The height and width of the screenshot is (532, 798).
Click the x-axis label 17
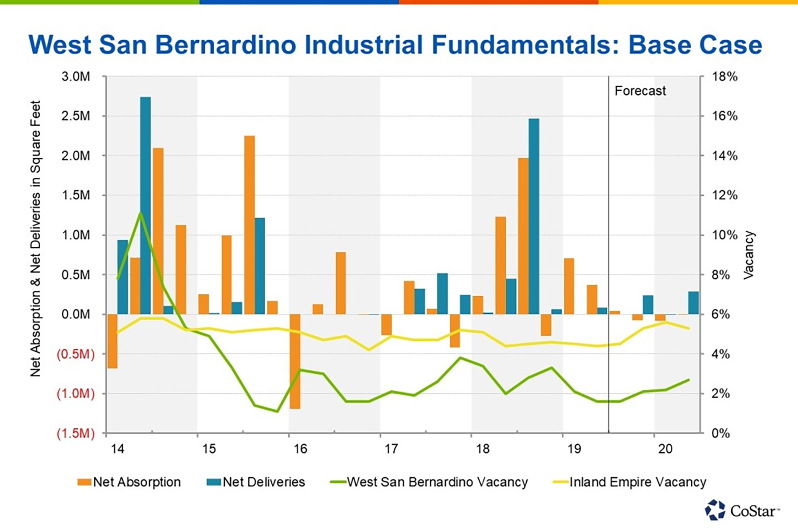click(x=391, y=449)
